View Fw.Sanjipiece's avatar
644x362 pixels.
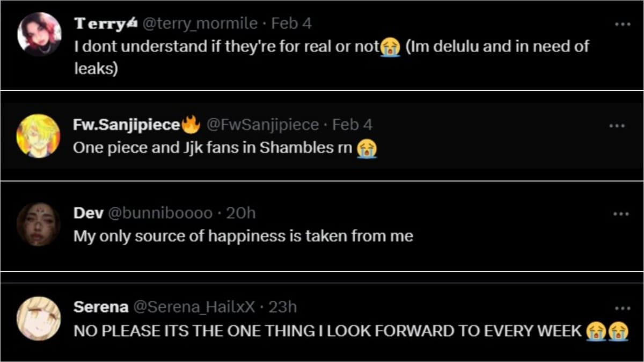tap(38, 136)
